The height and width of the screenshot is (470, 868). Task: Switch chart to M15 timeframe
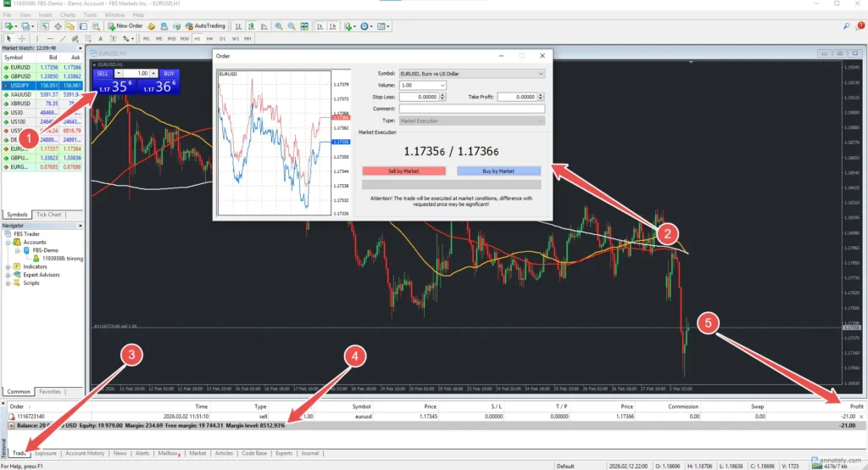pos(171,39)
